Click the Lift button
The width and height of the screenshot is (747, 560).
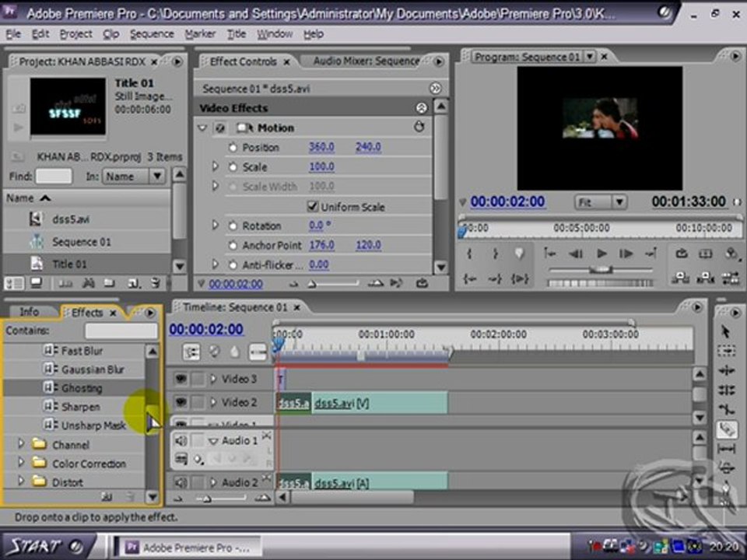pyautogui.click(x=680, y=278)
